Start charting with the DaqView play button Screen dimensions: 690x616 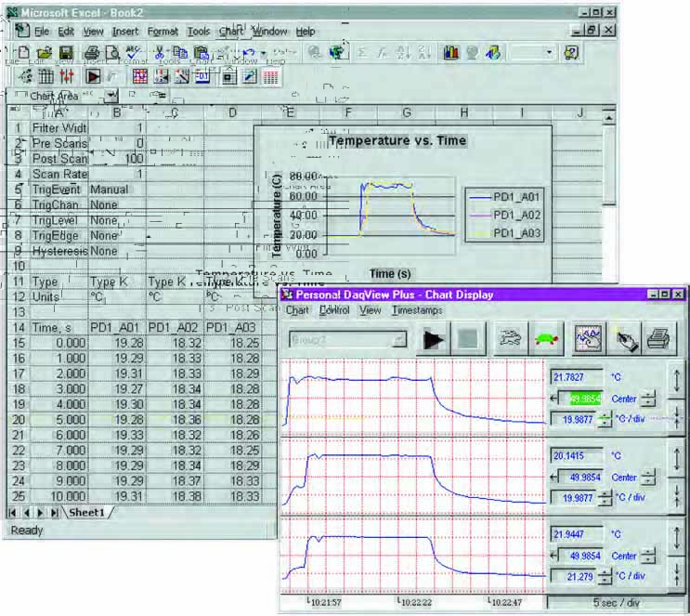pyautogui.click(x=434, y=339)
